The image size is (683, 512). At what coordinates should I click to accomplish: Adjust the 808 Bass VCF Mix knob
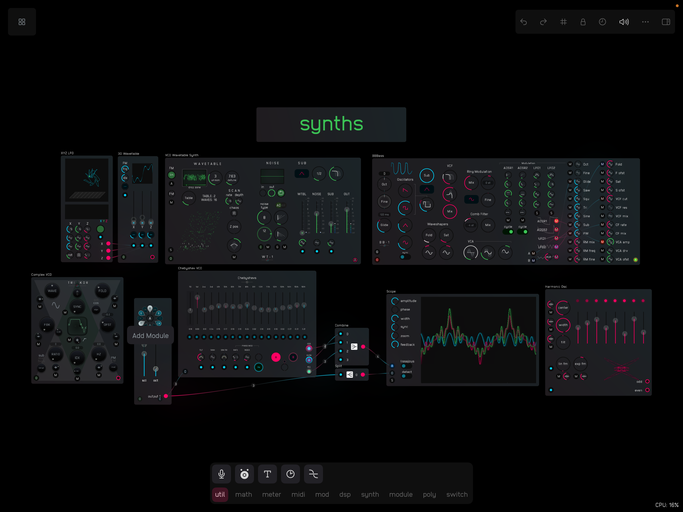[x=450, y=211]
